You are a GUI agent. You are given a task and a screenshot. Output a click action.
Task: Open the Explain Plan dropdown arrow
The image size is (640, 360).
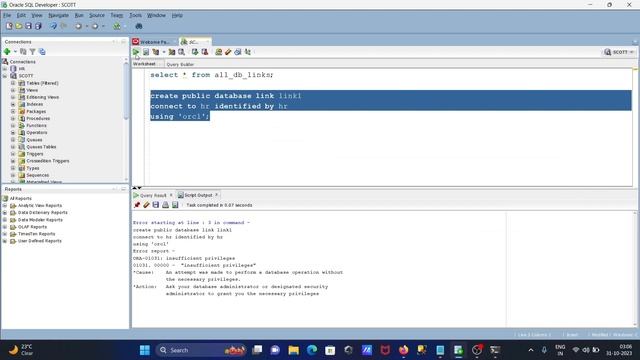(x=164, y=52)
